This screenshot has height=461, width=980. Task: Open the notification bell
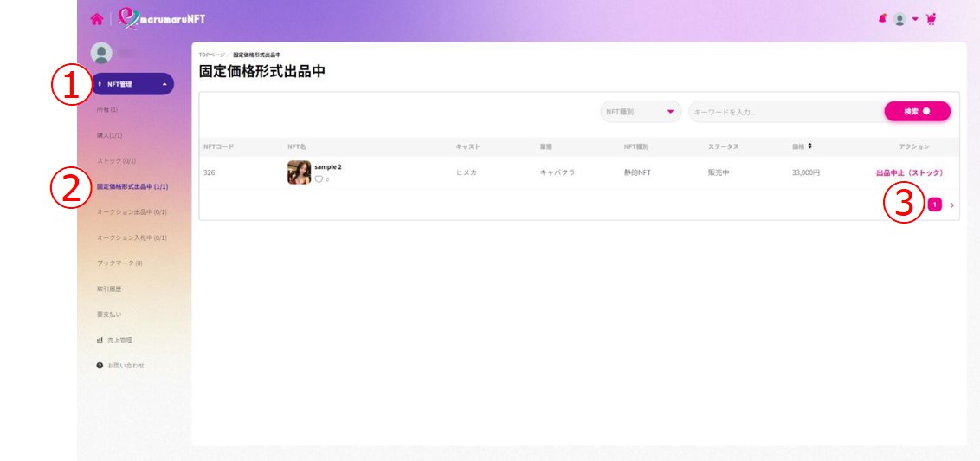pyautogui.click(x=882, y=19)
